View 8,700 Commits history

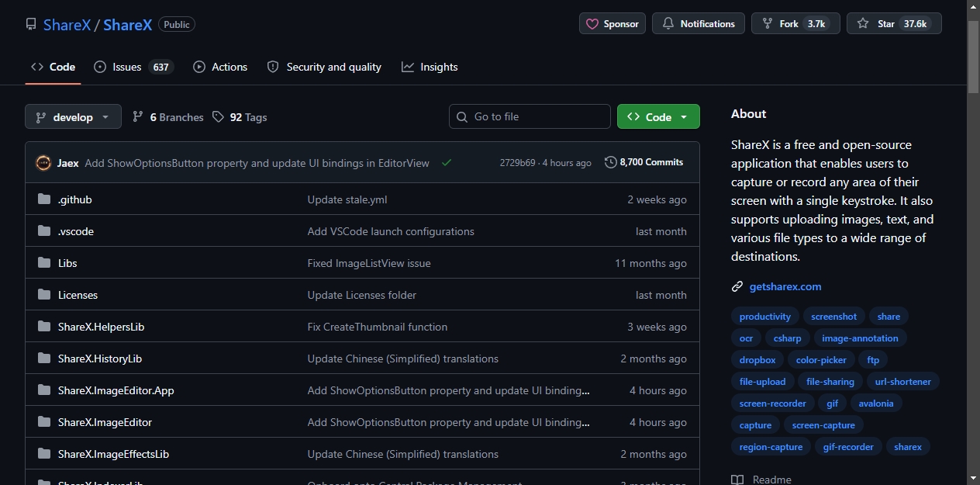(x=644, y=162)
